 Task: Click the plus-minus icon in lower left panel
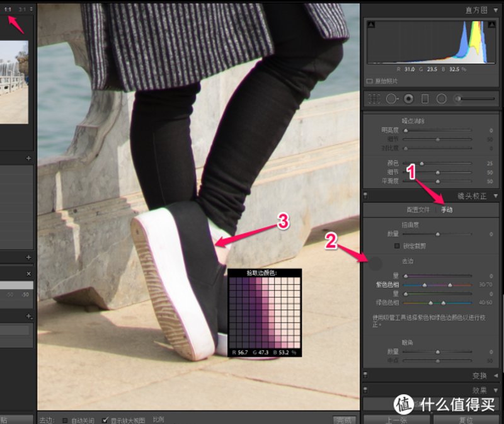pyautogui.click(x=29, y=316)
